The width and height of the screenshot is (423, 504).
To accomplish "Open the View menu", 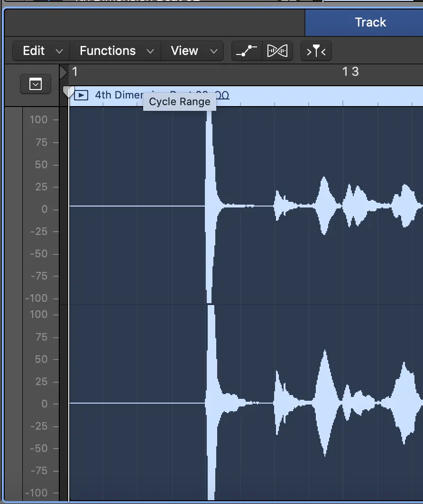I will (184, 51).
